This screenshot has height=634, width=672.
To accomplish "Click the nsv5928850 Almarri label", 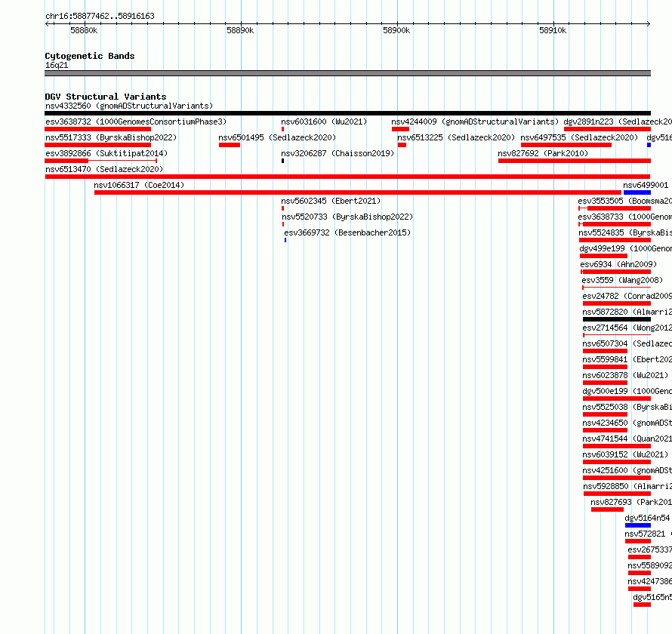I will click(627, 486).
